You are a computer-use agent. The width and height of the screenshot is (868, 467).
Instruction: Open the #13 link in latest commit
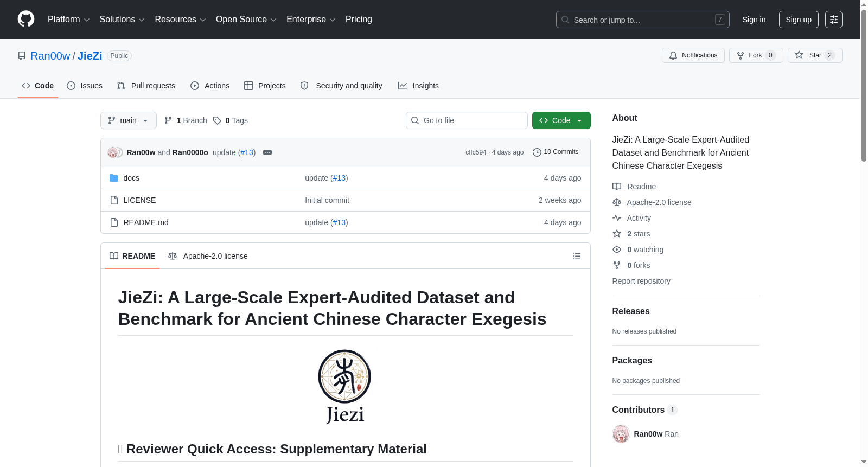click(247, 152)
